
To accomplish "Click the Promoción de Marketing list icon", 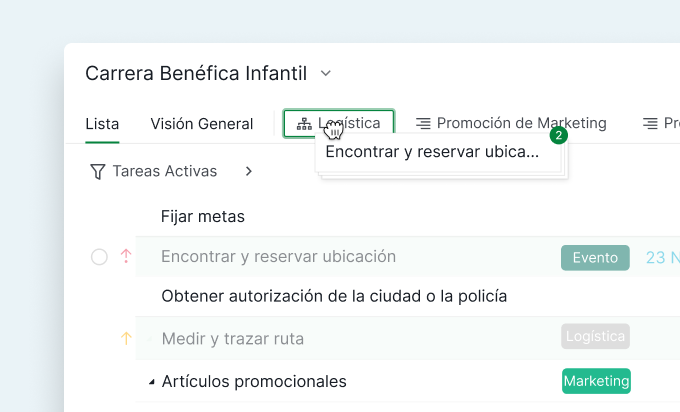I will (x=423, y=124).
